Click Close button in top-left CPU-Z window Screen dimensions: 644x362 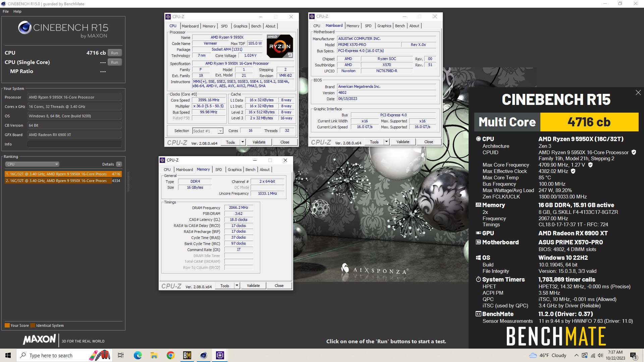pos(285,142)
